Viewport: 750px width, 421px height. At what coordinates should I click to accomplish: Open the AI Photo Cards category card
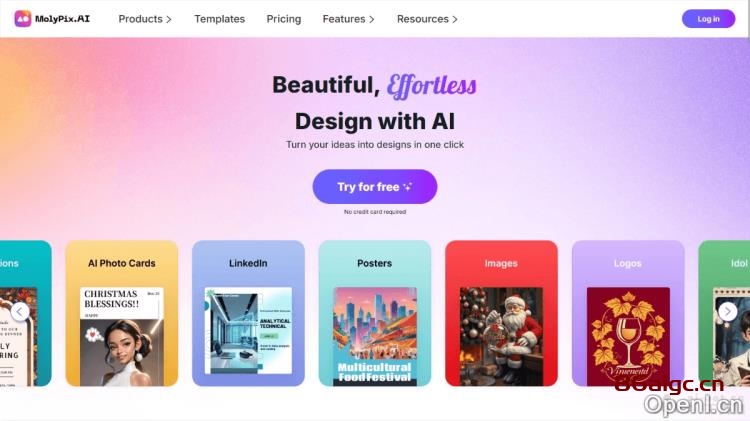(121, 313)
